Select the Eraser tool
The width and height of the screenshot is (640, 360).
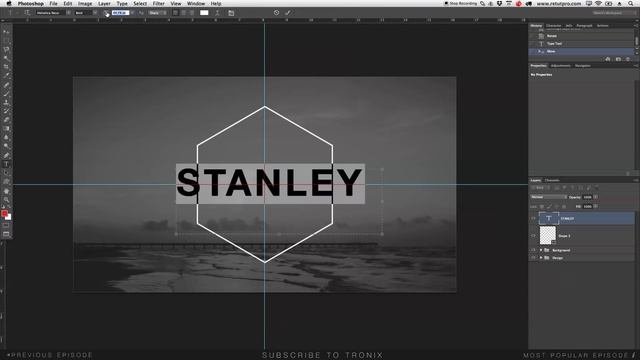pyautogui.click(x=6, y=120)
